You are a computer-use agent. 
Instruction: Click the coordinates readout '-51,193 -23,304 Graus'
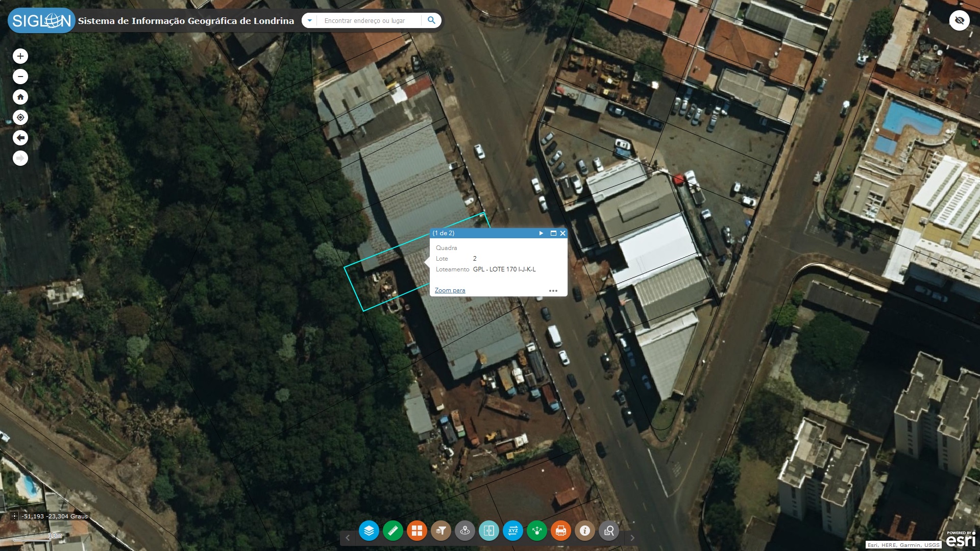pos(55,516)
